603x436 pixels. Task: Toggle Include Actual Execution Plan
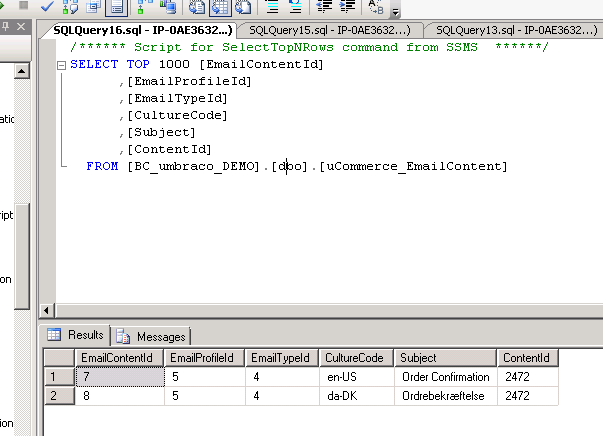click(x=143, y=7)
